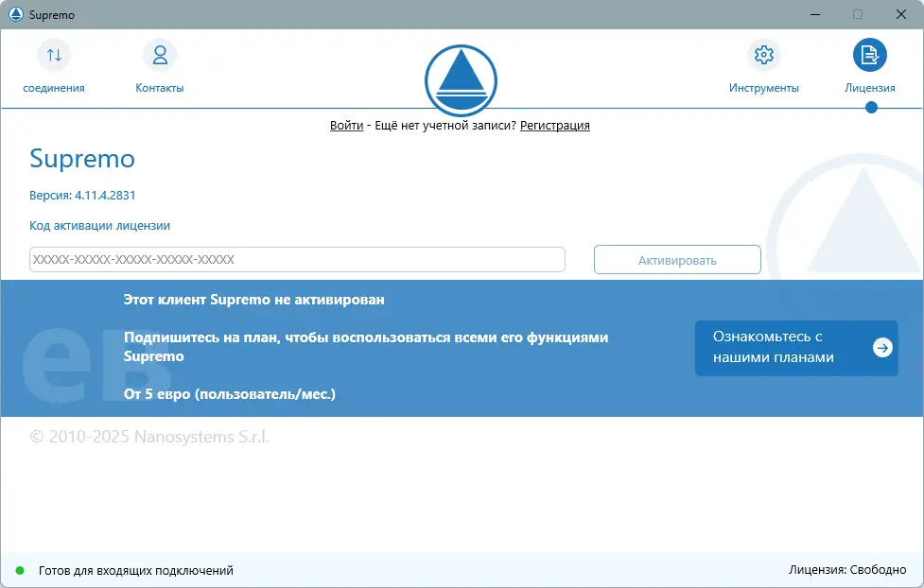Click the © 2010-2025 Nanosystems S.r.l. text
Screen dimensions: 924x588
click(x=149, y=437)
